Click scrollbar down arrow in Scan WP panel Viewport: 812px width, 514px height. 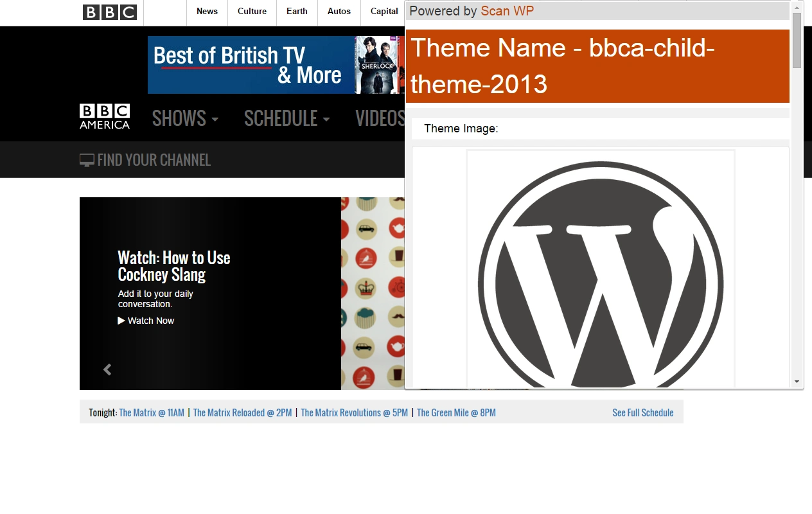(x=797, y=382)
